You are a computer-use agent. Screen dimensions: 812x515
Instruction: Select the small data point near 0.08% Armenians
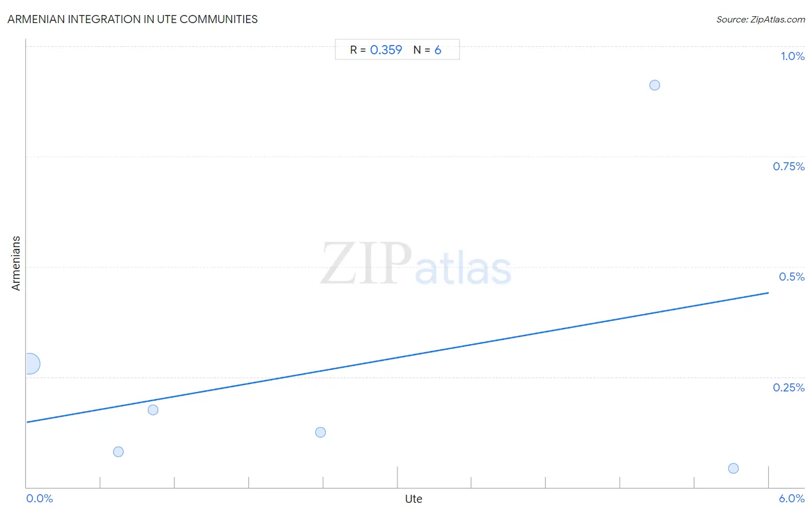pyautogui.click(x=118, y=451)
